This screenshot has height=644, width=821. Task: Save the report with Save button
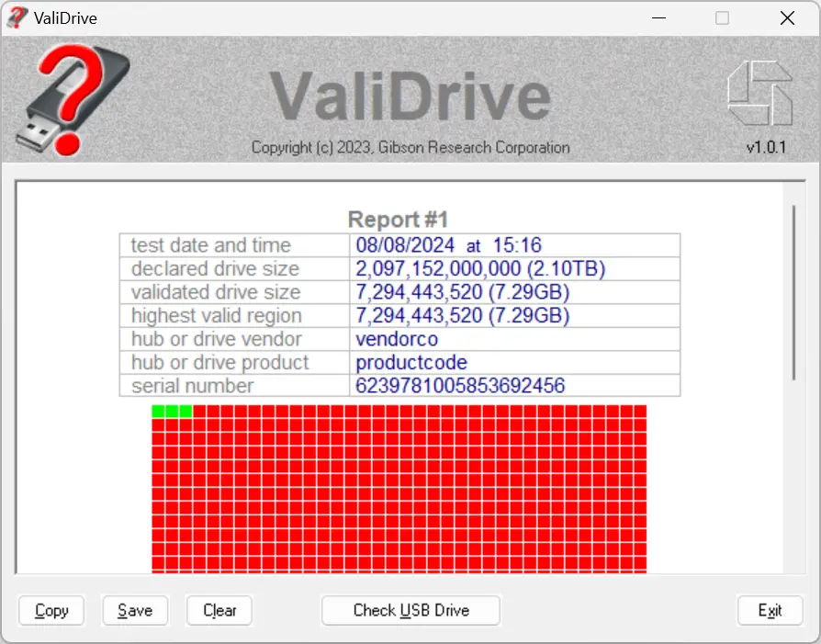135,610
